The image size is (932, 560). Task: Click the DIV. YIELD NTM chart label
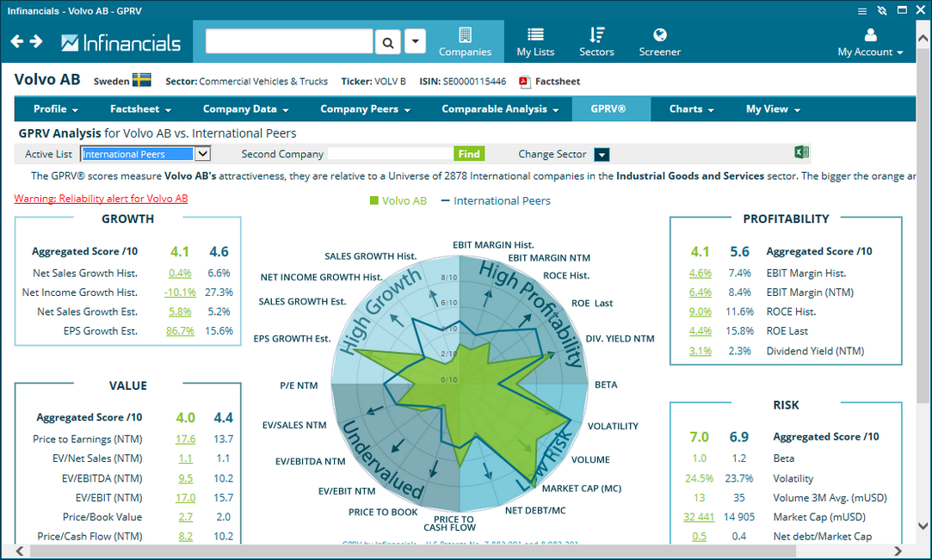[x=620, y=339]
